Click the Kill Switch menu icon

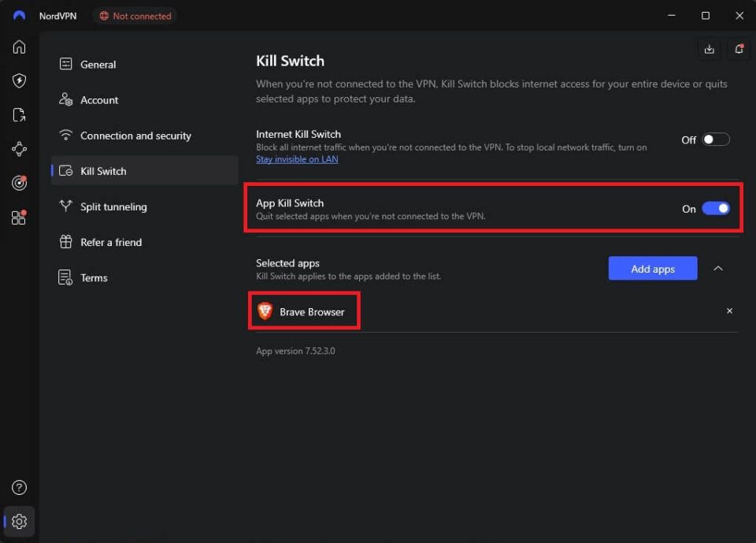[66, 171]
